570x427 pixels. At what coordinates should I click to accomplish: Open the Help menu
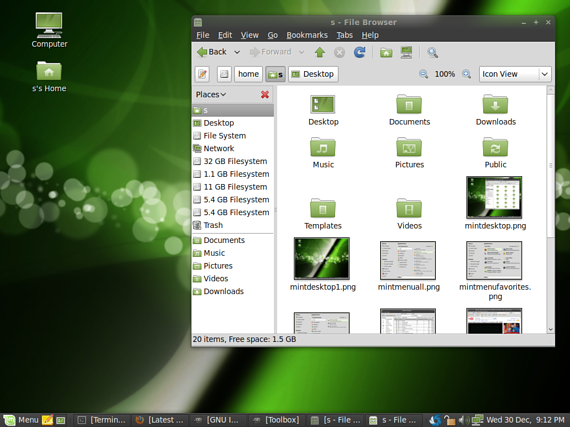click(370, 35)
